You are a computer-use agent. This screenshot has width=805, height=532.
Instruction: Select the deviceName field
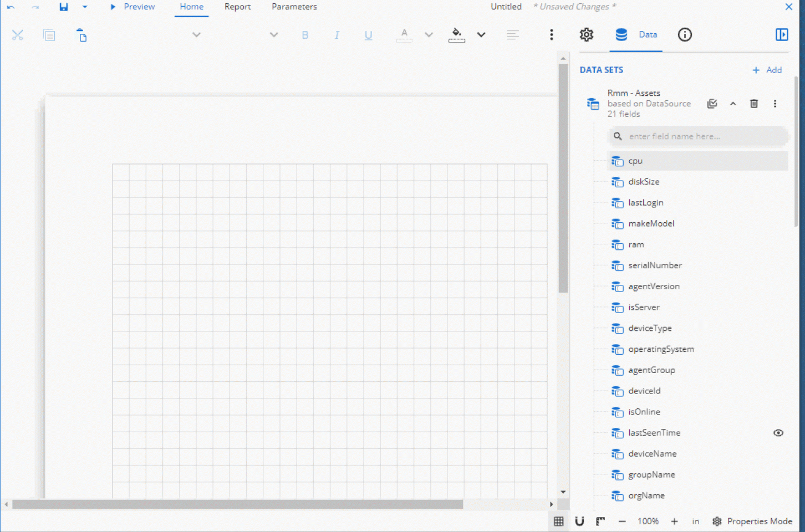(697, 454)
